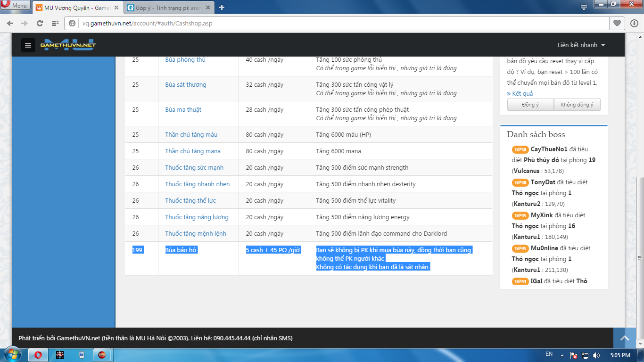This screenshot has height=362, width=644.
Task: Select the 5 cash + 45 PO /giờ price
Action: click(x=273, y=250)
